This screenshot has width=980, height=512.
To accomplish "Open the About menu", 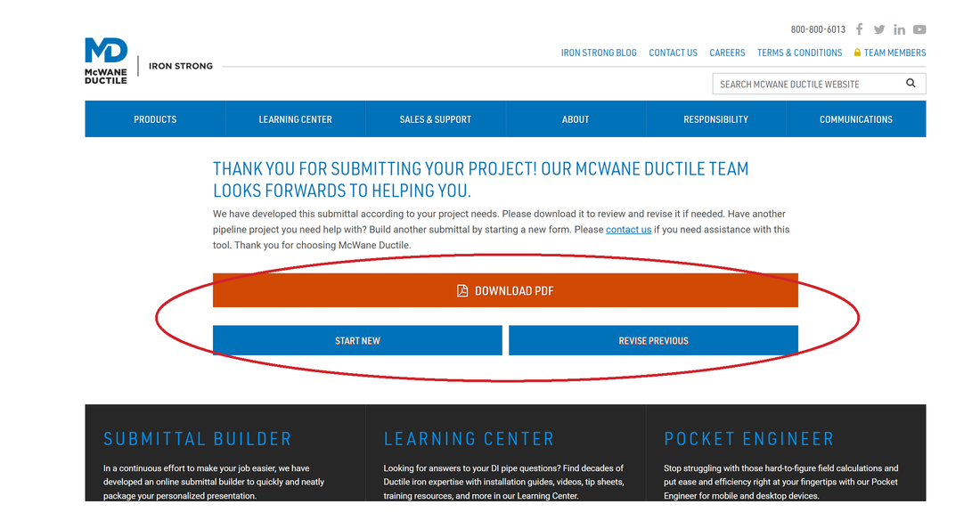I will coord(576,119).
